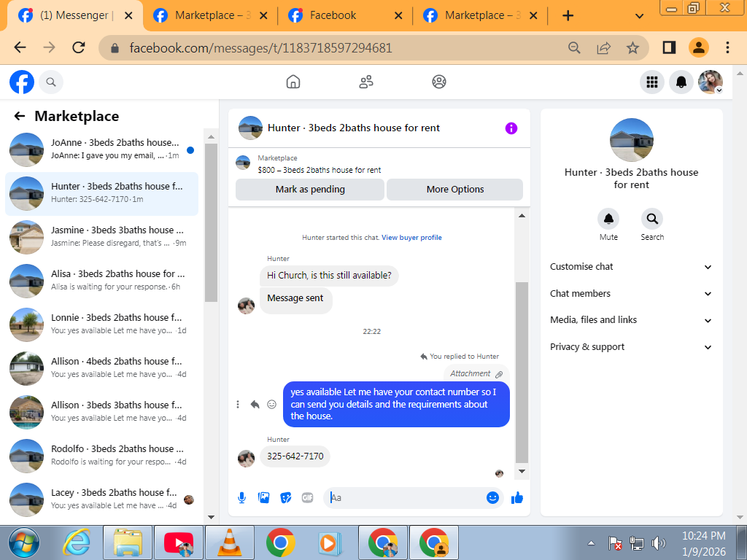The height and width of the screenshot is (560, 747).
Task: Open more options dots beside blue message
Action: (237, 404)
